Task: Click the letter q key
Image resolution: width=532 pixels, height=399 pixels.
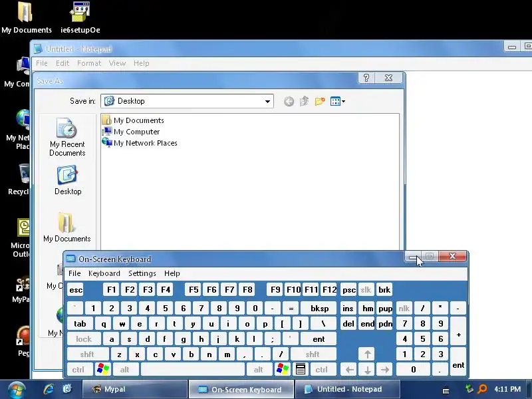Action: [x=104, y=324]
